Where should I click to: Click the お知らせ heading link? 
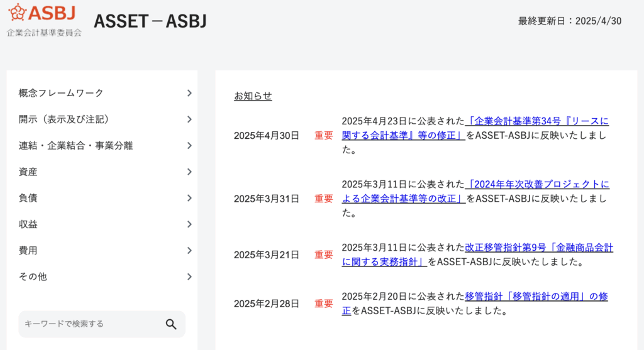click(x=253, y=96)
